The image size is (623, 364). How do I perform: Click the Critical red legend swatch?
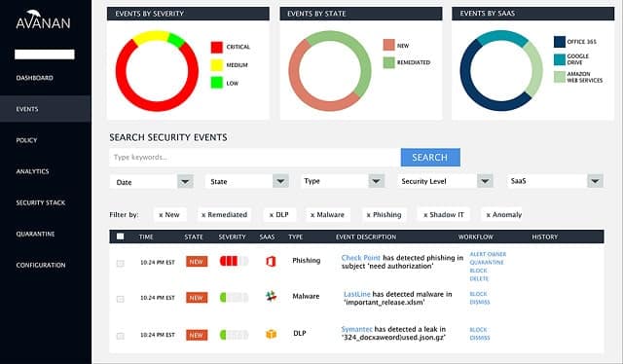coord(217,47)
